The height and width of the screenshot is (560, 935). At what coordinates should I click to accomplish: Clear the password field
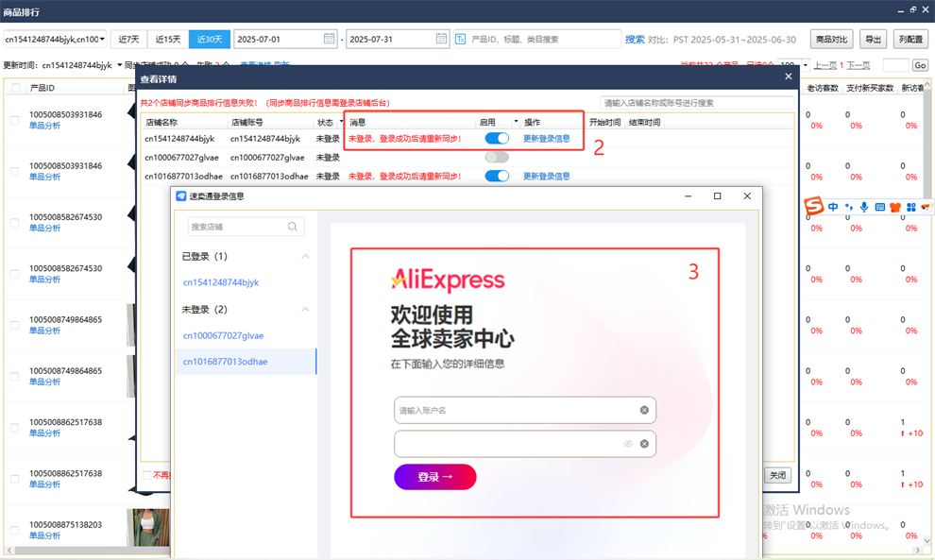[644, 444]
